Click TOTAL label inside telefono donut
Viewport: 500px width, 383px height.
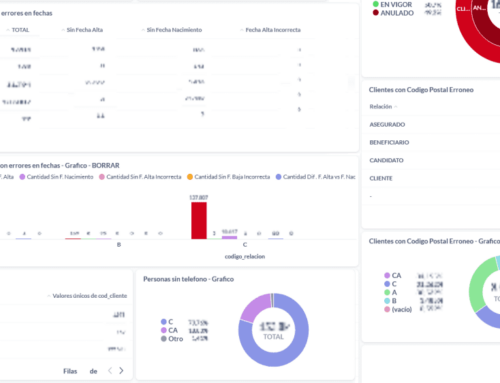[273, 337]
